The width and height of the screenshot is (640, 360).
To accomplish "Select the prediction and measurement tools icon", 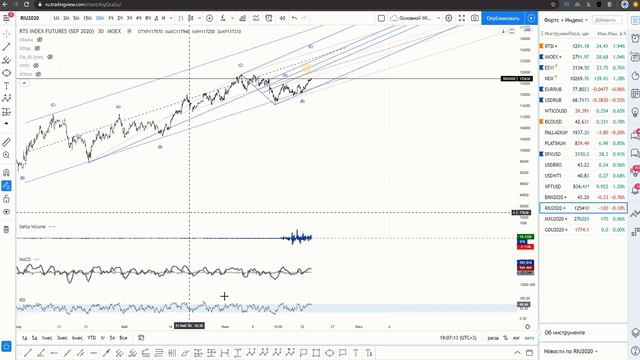I will pyautogui.click(x=6, y=111).
